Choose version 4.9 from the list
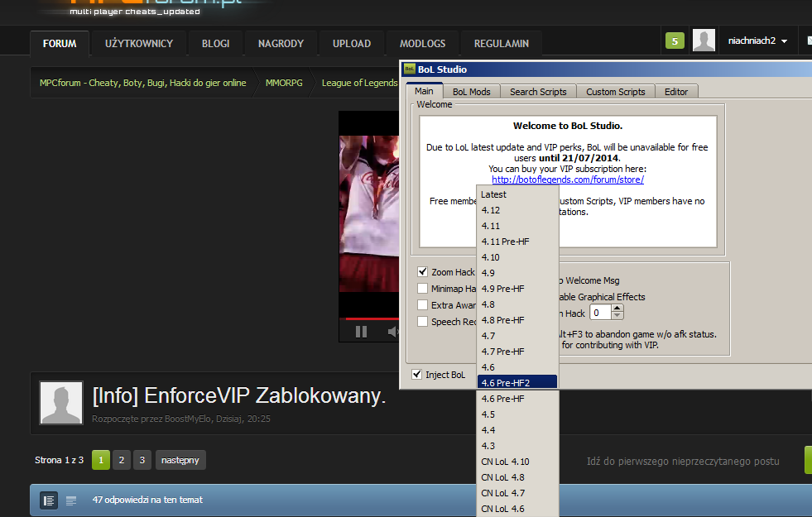This screenshot has height=517, width=812. tap(517, 273)
